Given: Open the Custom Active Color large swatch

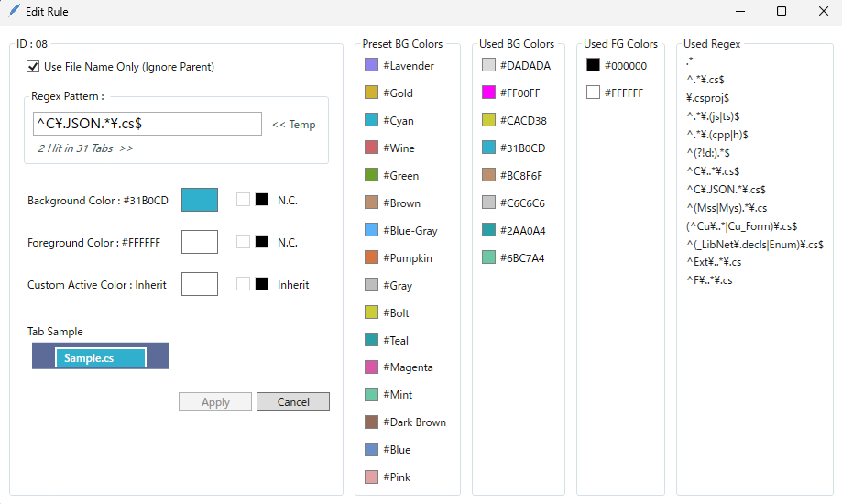Looking at the screenshot, I should pos(200,284).
